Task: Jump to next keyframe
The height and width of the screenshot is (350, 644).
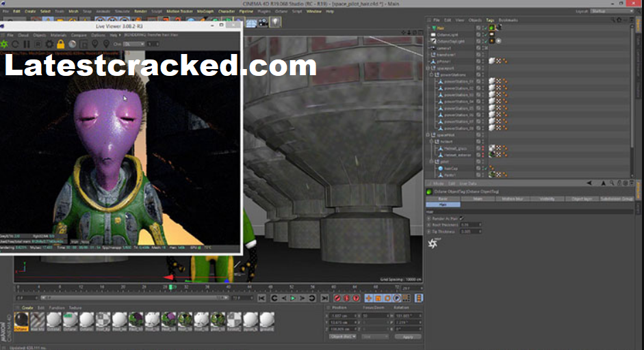Action: point(312,298)
